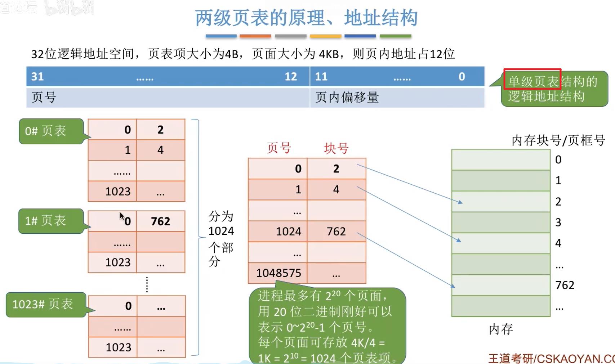Click the red 块号 column header
Image resolution: width=615 pixels, height=364 pixels.
tap(336, 148)
